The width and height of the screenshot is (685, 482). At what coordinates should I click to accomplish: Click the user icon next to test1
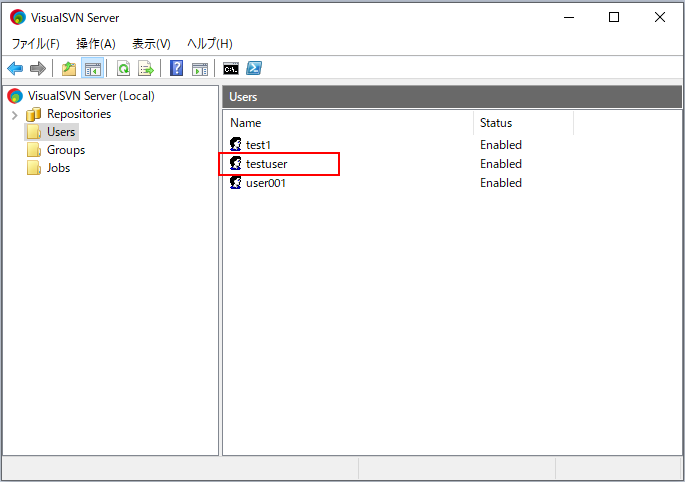click(x=236, y=144)
